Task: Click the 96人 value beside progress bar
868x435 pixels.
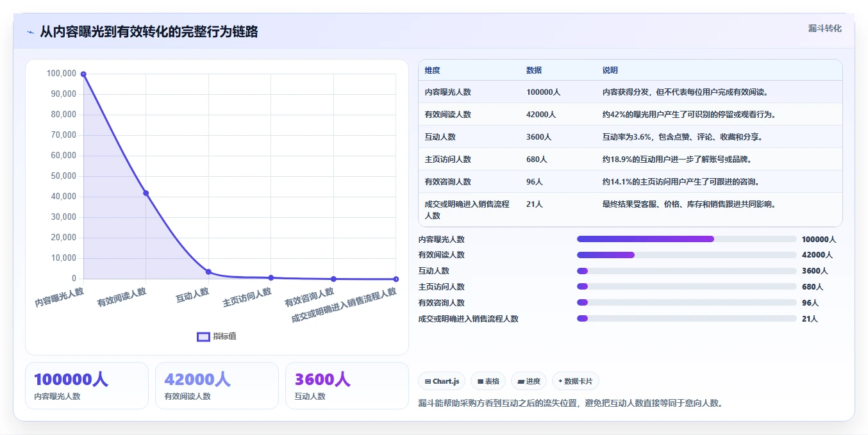Action: point(810,303)
